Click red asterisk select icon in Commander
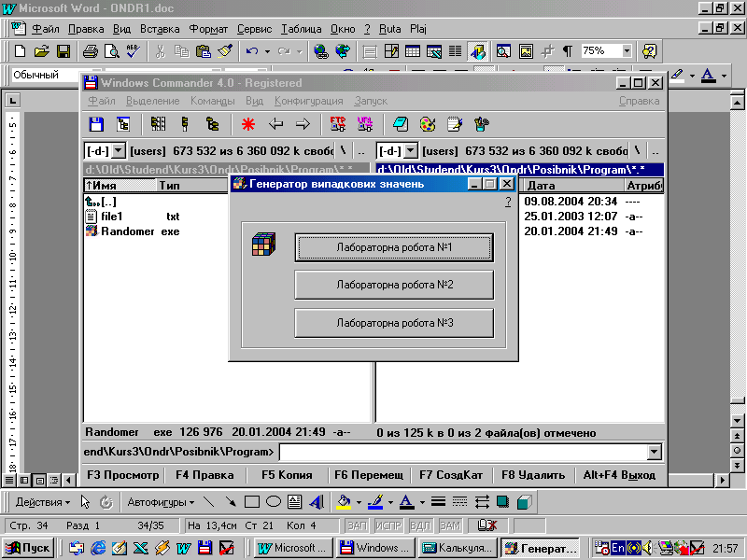 coord(248,125)
